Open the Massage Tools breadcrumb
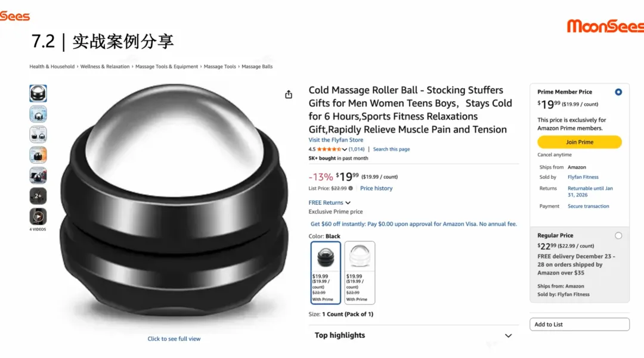The image size is (644, 358). click(x=219, y=67)
